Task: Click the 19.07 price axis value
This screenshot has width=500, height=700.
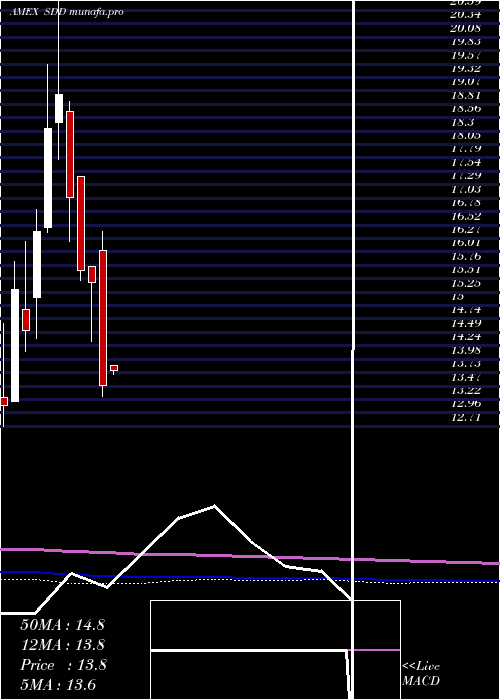Action: pyautogui.click(x=466, y=82)
